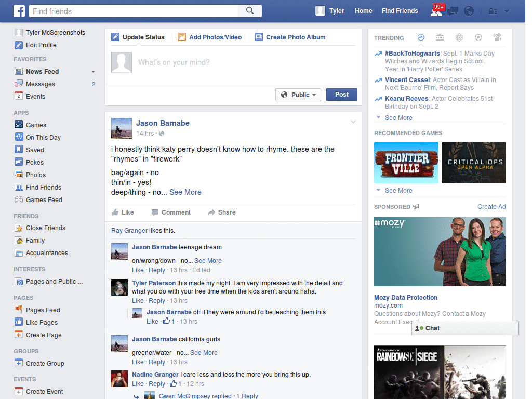The width and height of the screenshot is (532, 399).
Task: Go to Home in top bar
Action: point(363,11)
